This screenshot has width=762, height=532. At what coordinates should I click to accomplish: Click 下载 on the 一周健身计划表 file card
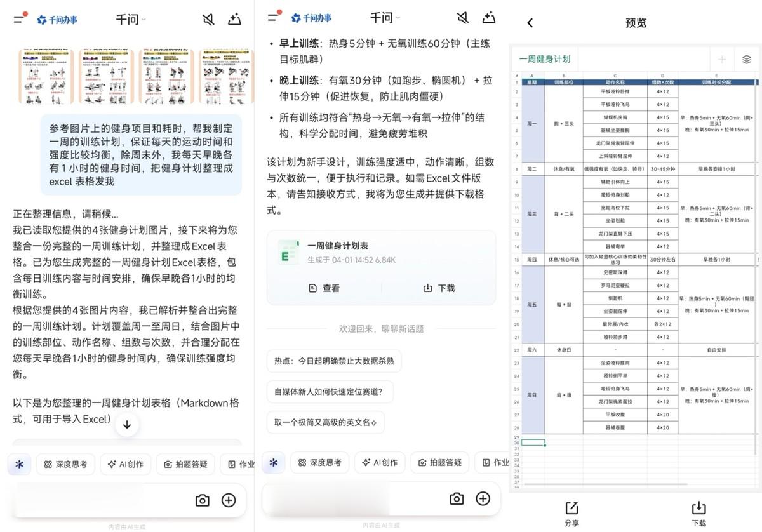439,288
